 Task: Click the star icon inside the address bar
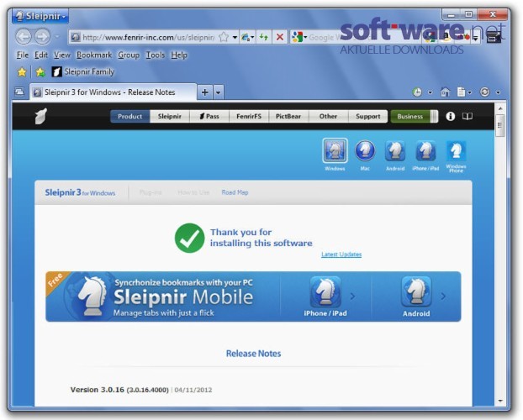point(223,37)
